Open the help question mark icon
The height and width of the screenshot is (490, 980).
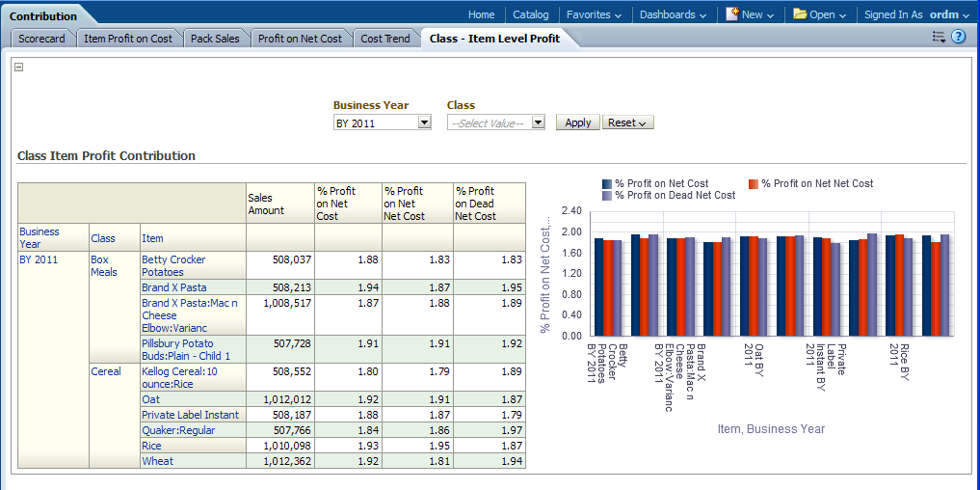tap(958, 37)
